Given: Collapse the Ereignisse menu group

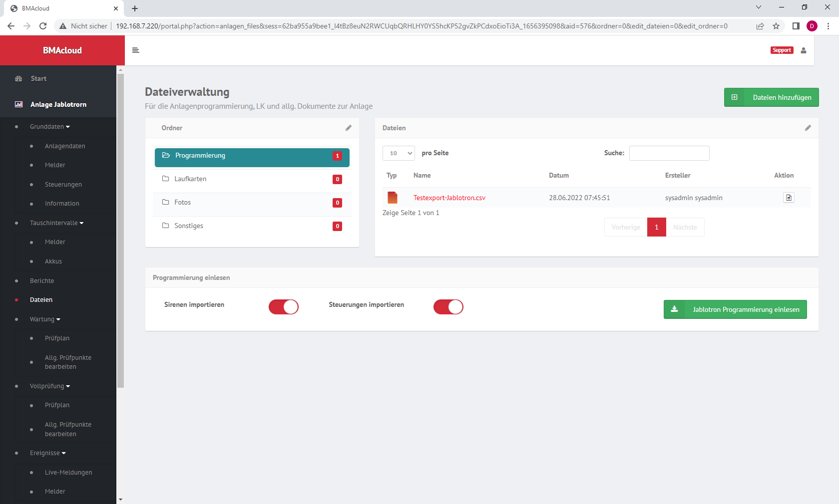Looking at the screenshot, I should [x=48, y=453].
